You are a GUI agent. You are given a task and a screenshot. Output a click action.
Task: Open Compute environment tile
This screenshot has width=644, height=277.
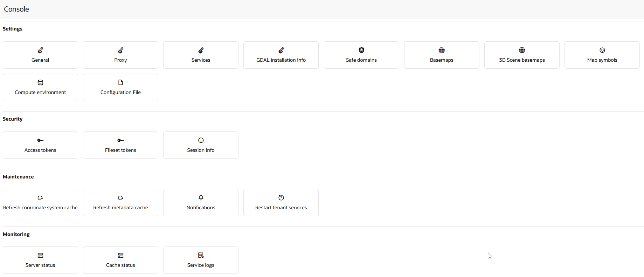pos(40,87)
